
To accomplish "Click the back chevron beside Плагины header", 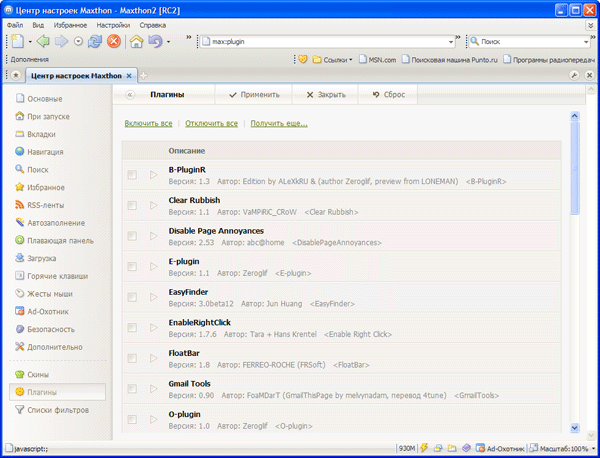I will coord(130,95).
